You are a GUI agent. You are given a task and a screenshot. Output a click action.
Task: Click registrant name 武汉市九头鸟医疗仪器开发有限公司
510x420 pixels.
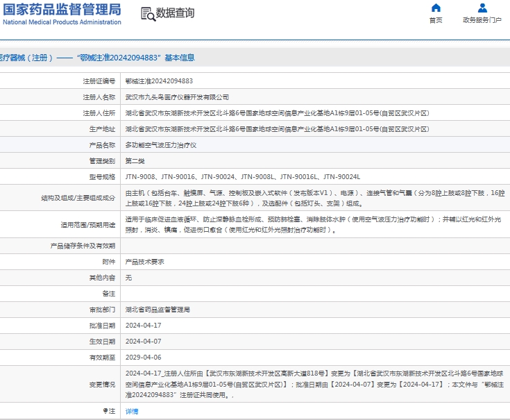pos(177,97)
